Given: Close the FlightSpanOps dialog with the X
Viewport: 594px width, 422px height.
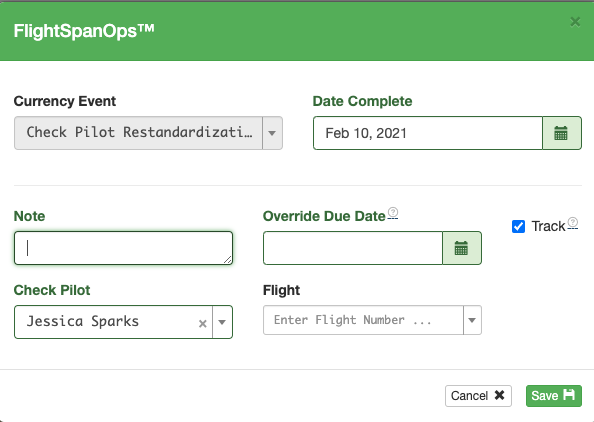Looking at the screenshot, I should click(575, 22).
